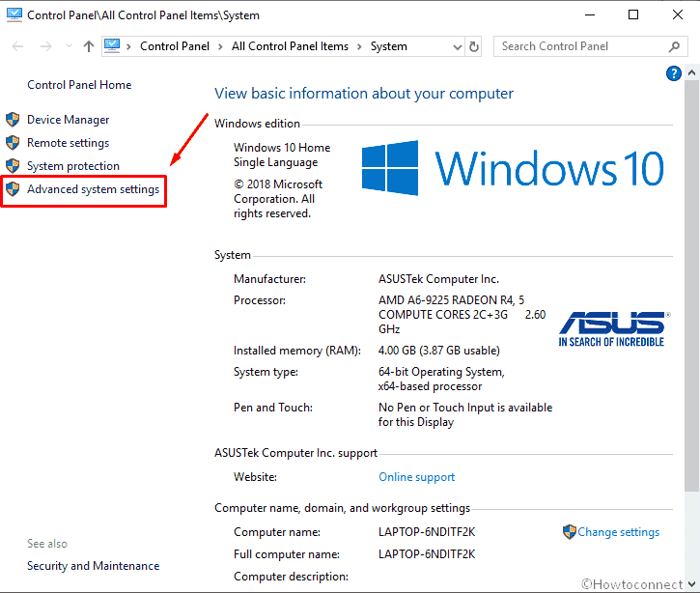Go up one level with Up arrow
The height and width of the screenshot is (593, 700).
click(x=89, y=46)
